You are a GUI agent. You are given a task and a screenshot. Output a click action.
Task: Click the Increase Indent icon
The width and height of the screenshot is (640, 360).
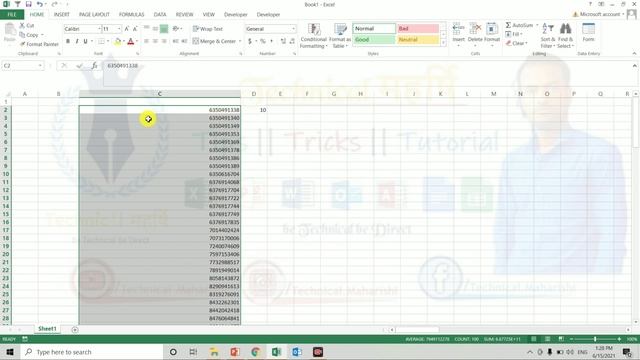click(184, 41)
